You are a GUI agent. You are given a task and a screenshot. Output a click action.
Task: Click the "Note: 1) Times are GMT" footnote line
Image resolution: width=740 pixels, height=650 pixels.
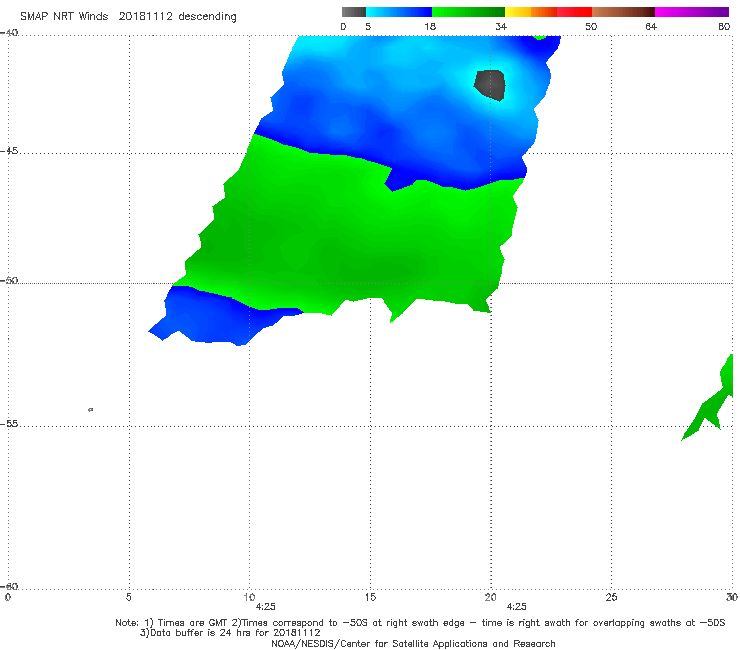click(x=420, y=623)
